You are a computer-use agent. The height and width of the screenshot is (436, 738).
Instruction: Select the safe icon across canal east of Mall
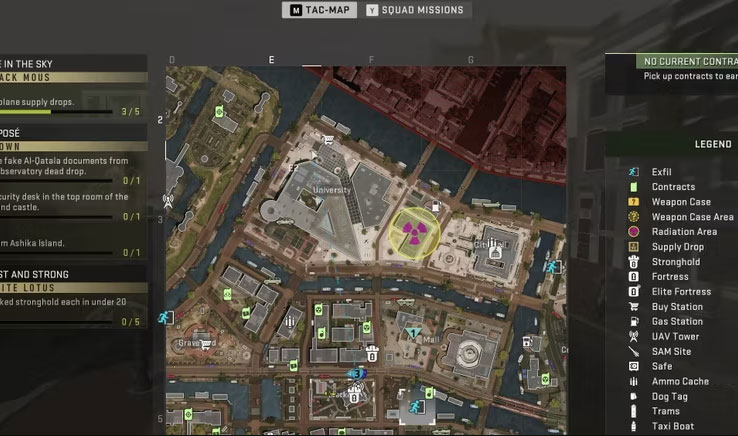[x=527, y=342]
